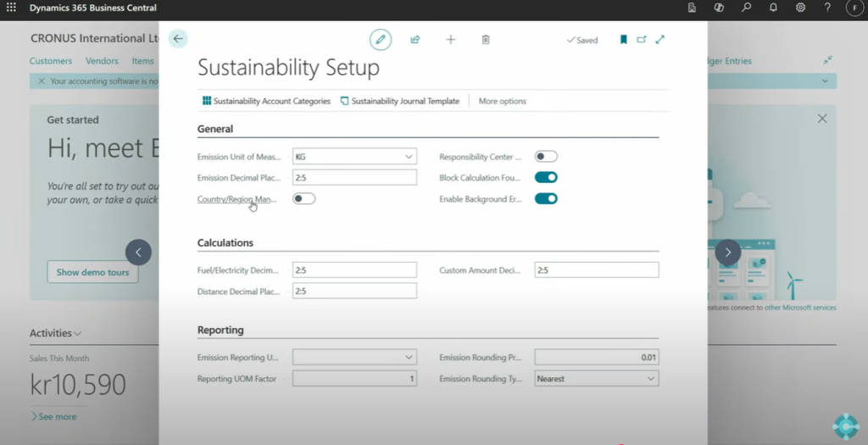
Task: Open Emission Rounding Type dropdown
Action: click(x=650, y=379)
